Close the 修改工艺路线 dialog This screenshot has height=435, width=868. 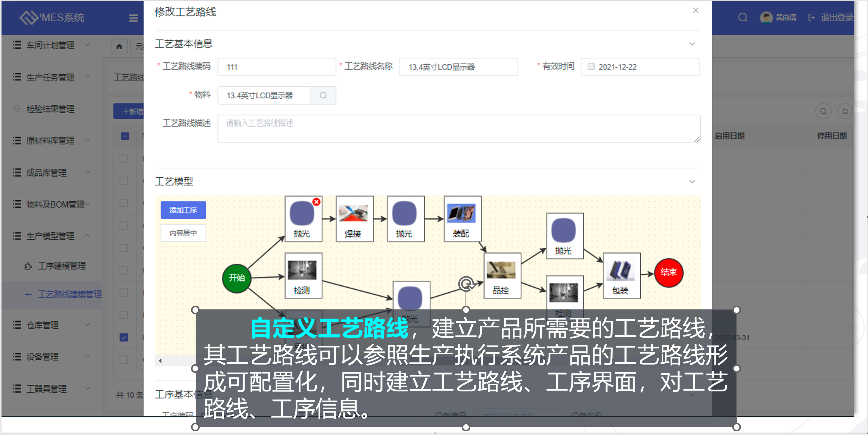pyautogui.click(x=695, y=10)
